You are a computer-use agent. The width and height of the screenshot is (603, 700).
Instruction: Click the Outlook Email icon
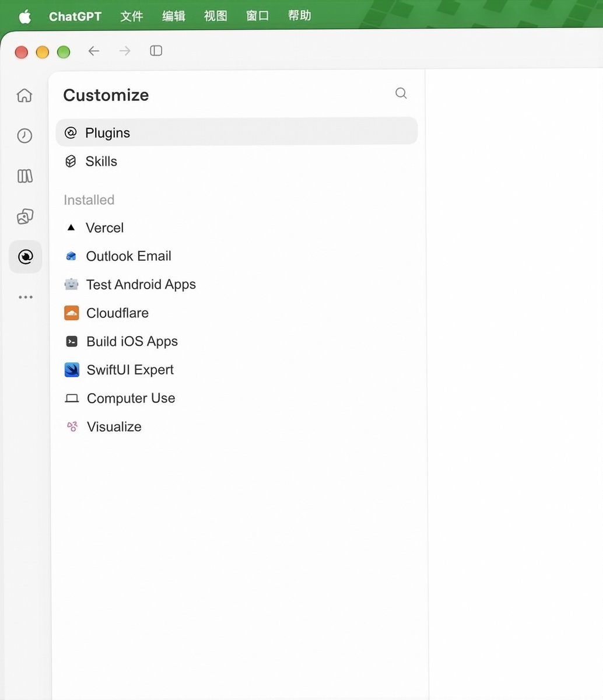(71, 256)
